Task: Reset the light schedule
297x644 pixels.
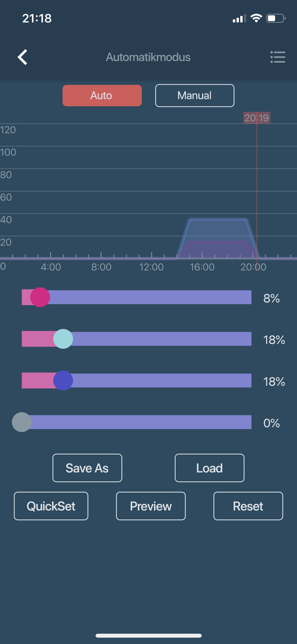Action: pyautogui.click(x=248, y=506)
